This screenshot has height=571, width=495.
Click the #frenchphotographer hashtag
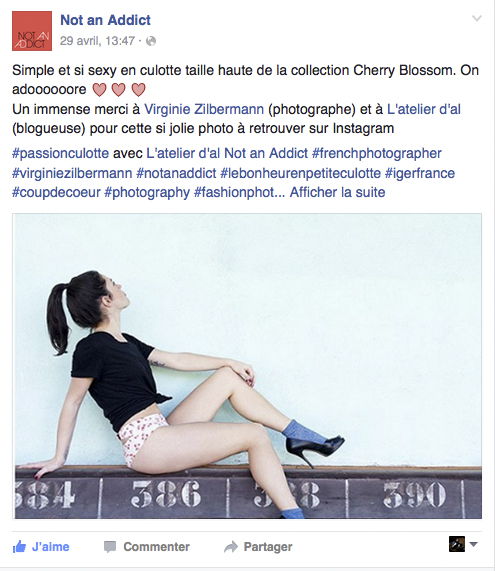click(x=377, y=153)
